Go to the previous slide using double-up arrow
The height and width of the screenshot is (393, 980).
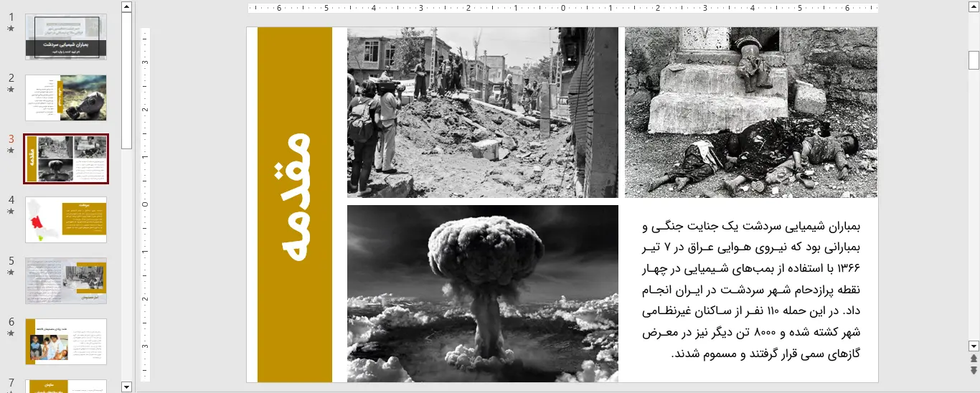[974, 358]
